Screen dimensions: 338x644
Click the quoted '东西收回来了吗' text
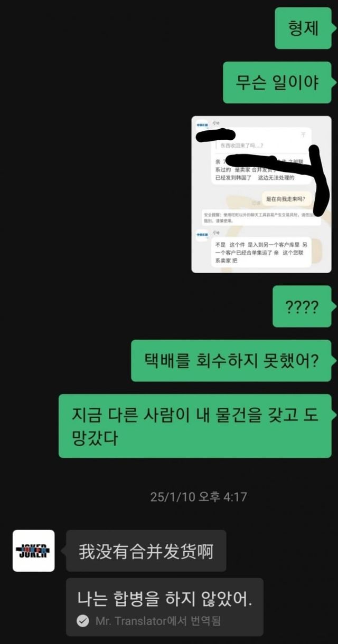241,145
